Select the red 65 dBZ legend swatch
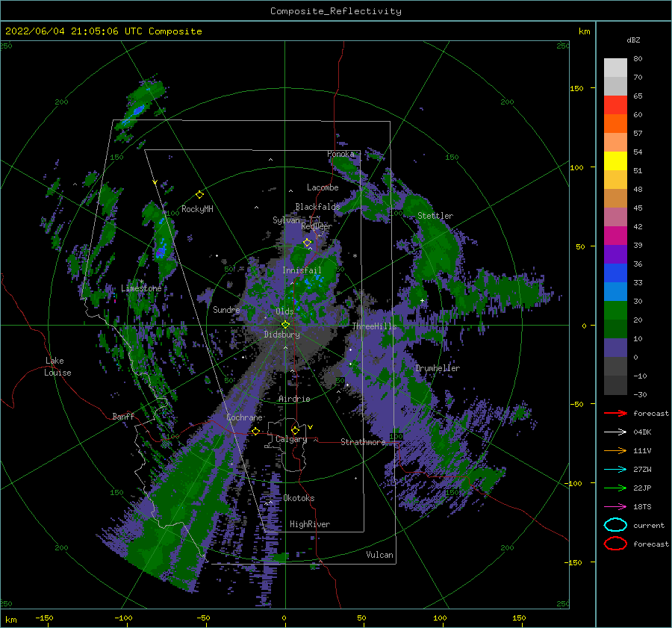The image size is (672, 628). click(x=615, y=105)
